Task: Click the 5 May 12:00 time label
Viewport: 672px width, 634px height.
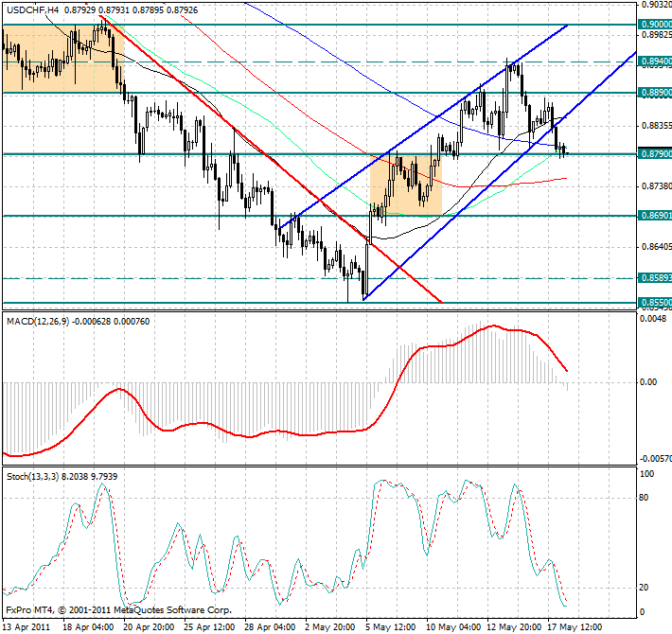Action: 391,627
